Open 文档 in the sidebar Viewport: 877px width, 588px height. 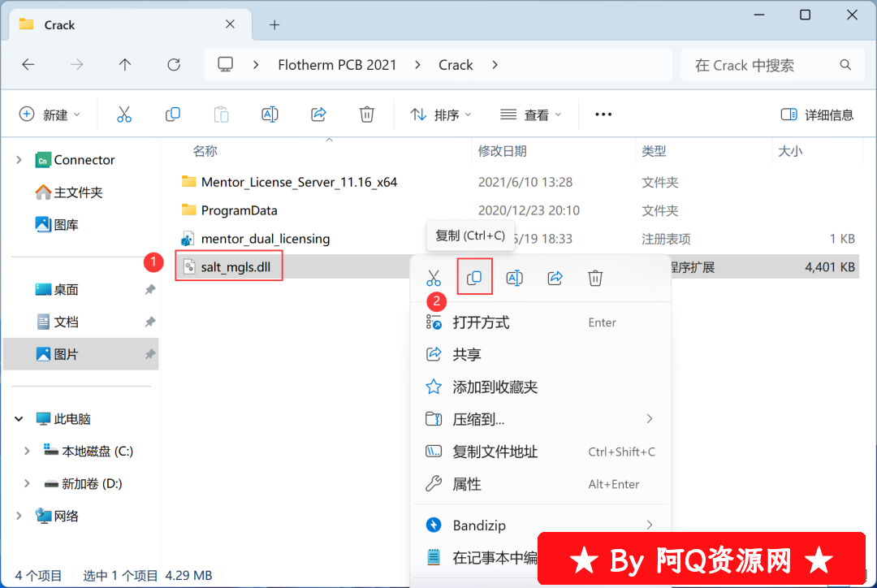point(57,322)
